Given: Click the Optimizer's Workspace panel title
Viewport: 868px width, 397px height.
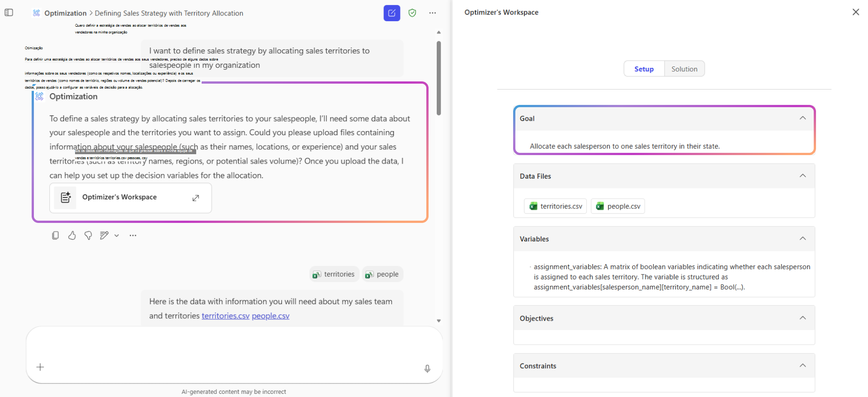Looking at the screenshot, I should [501, 12].
